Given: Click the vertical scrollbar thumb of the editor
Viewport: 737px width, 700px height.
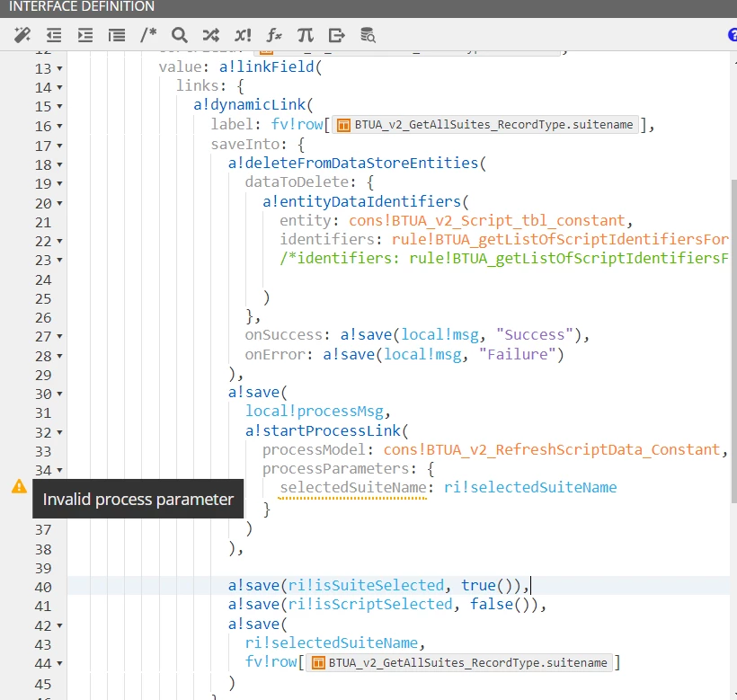Looking at the screenshot, I should coord(733,341).
